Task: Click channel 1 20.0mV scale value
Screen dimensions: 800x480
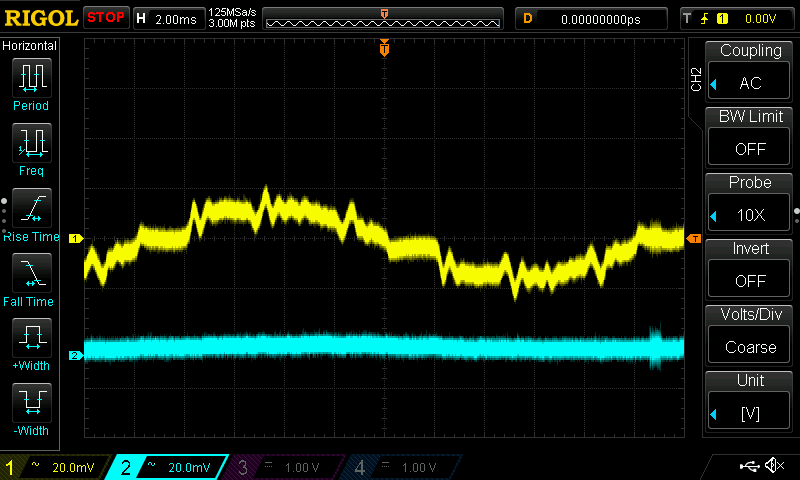Action: click(73, 467)
